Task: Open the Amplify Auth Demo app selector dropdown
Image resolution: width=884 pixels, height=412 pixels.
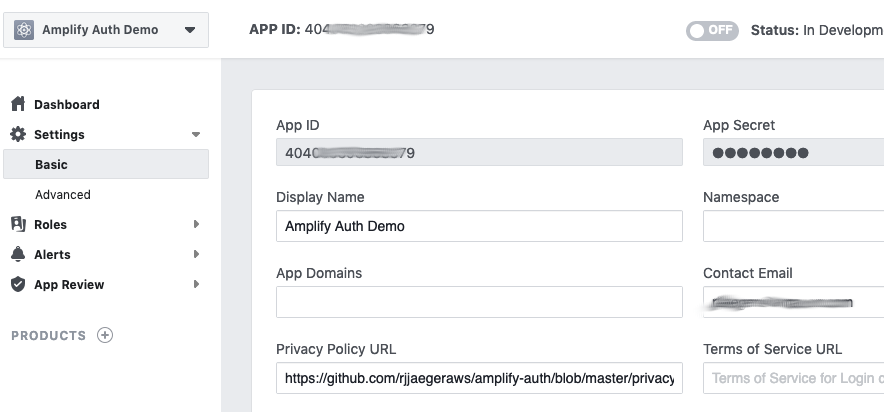Action: point(106,30)
